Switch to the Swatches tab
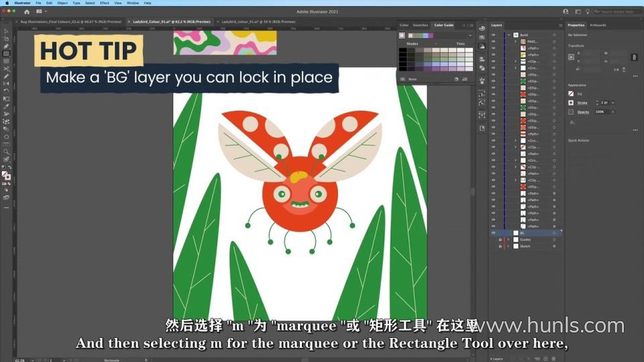This screenshot has width=644, height=362. click(420, 25)
